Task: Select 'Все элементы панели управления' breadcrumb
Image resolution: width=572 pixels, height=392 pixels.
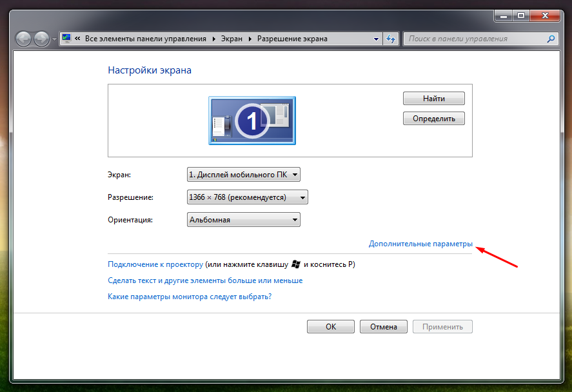Action: pyautogui.click(x=146, y=39)
